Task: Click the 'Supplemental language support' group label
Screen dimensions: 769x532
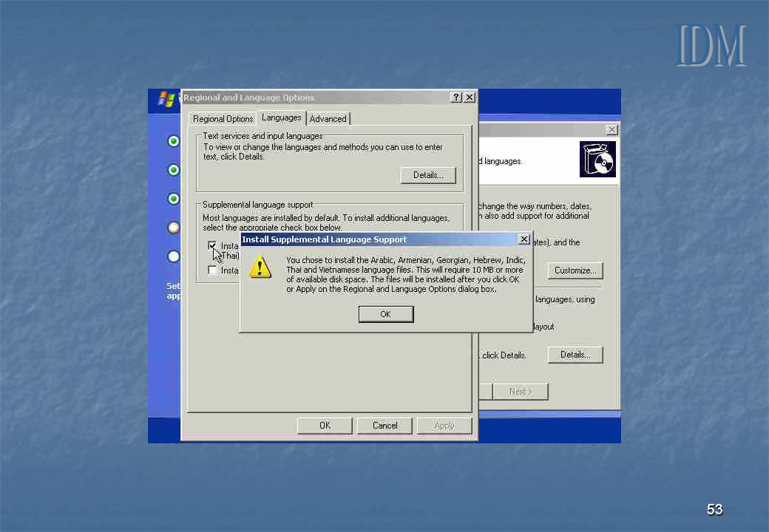Action: 257,204
